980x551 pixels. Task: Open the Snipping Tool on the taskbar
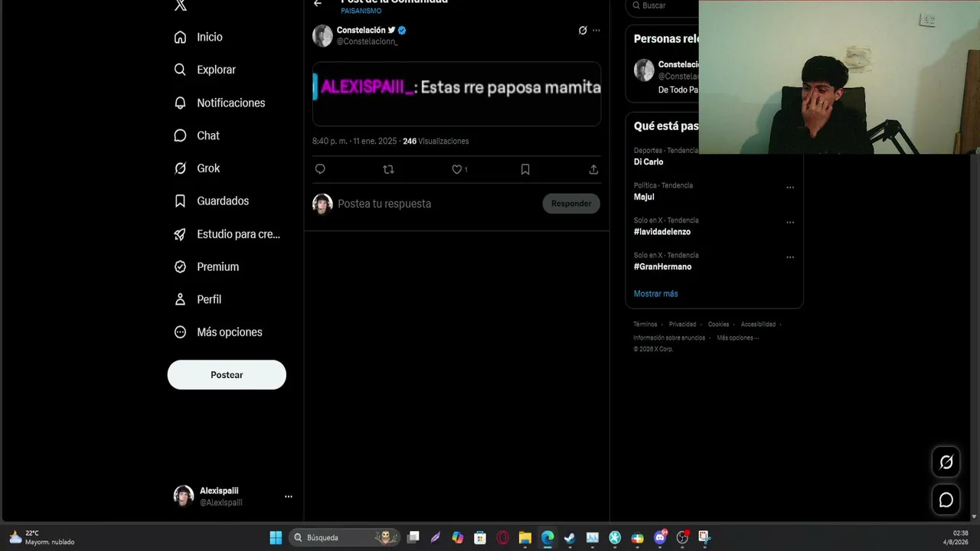point(704,537)
